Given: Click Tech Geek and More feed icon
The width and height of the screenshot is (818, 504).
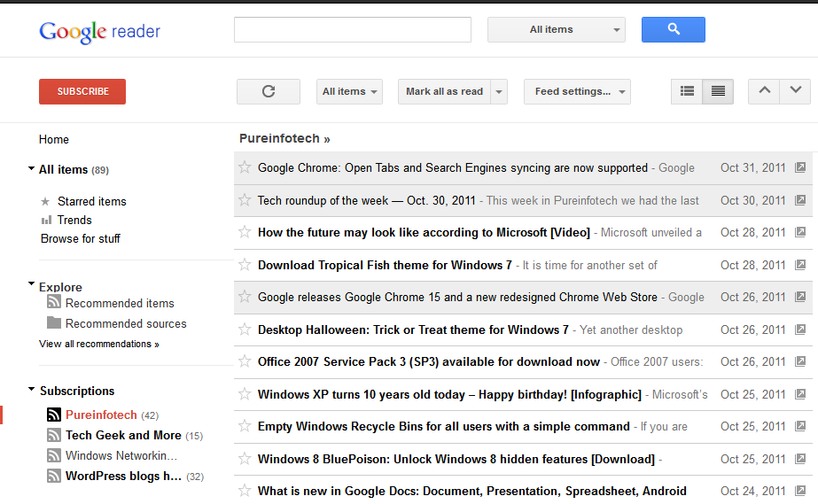Looking at the screenshot, I should coord(54,435).
